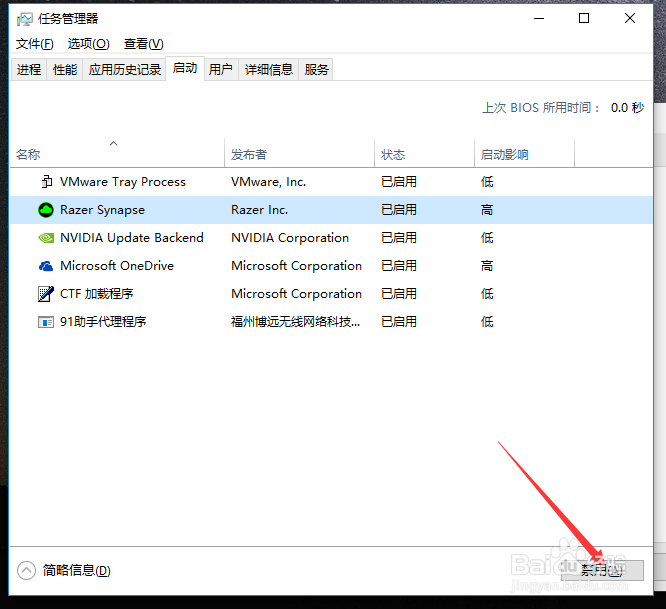Screen dimensions: 666x609
Task: Click the 简略信息(D) link
Action: [x=76, y=570]
